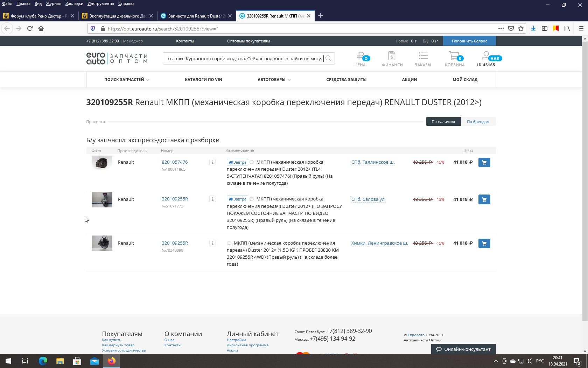Open comment bubble for Таллинское ш. item
This screenshot has height=368, width=588.
coord(252,162)
